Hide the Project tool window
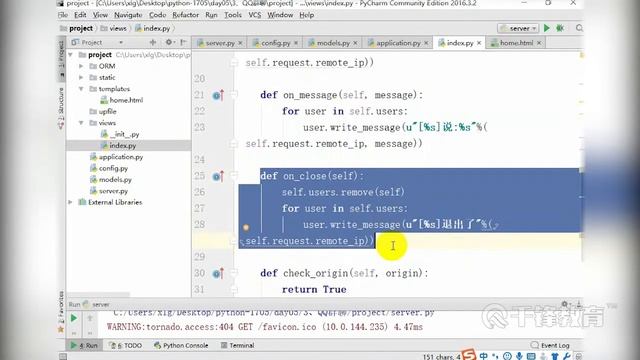Viewport: 640px width, 360px height. click(183, 42)
